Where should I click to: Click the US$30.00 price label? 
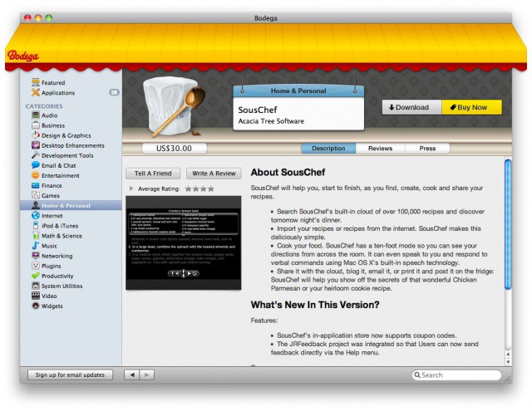174,149
